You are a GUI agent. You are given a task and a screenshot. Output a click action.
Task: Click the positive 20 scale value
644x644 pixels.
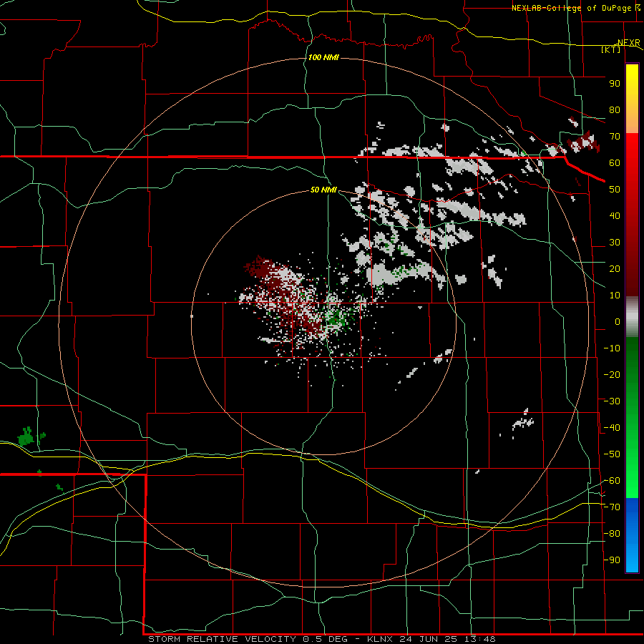615,269
